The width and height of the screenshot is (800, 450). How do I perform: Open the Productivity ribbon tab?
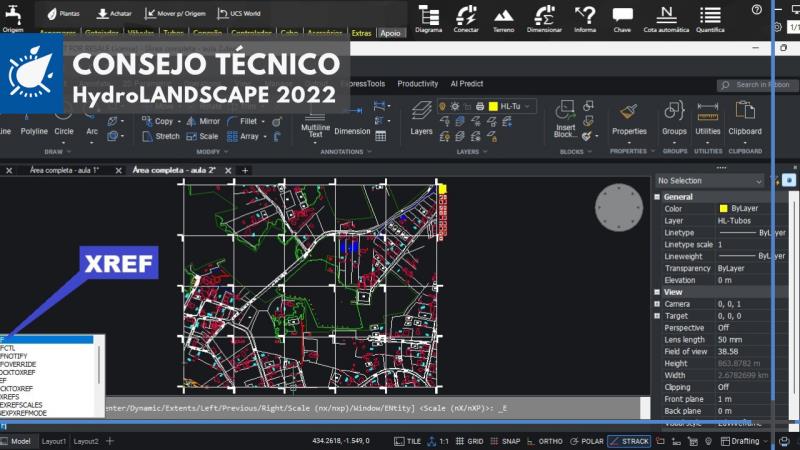(417, 84)
